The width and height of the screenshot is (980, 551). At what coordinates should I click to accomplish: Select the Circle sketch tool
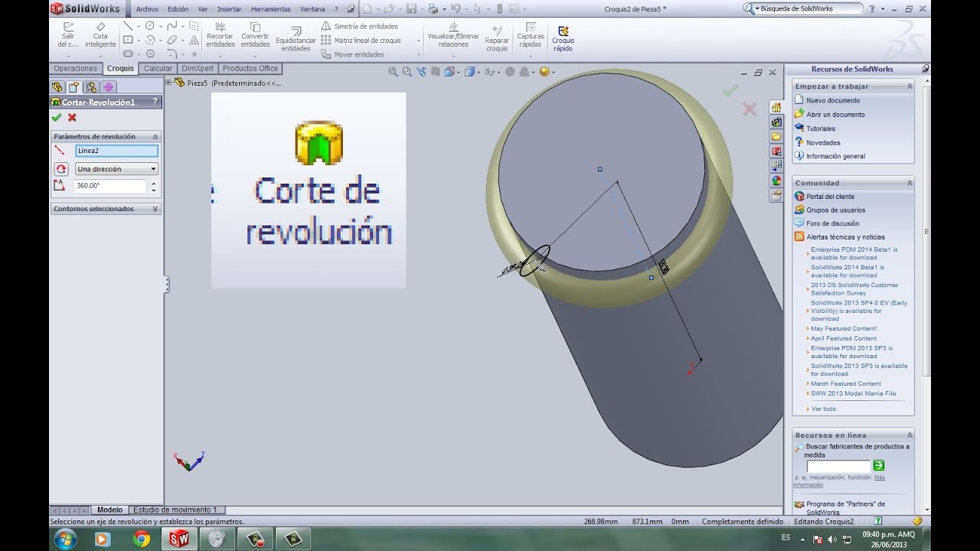click(150, 26)
